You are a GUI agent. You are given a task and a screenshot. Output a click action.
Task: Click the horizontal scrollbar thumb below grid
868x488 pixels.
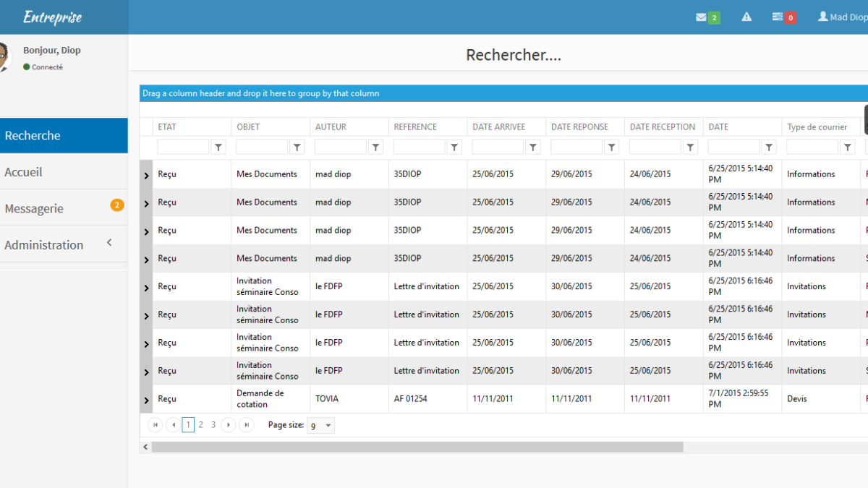(417, 448)
